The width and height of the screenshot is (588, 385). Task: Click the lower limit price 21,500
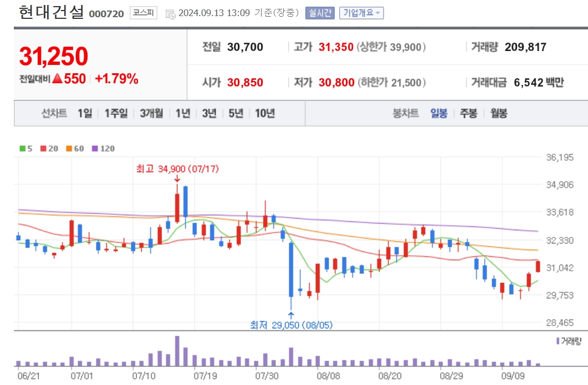click(x=406, y=82)
